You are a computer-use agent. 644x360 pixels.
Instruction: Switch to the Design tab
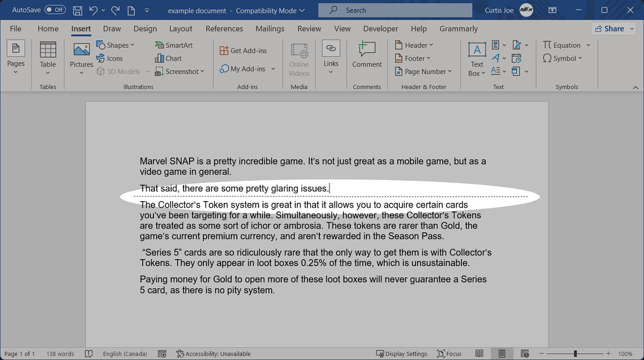(145, 28)
